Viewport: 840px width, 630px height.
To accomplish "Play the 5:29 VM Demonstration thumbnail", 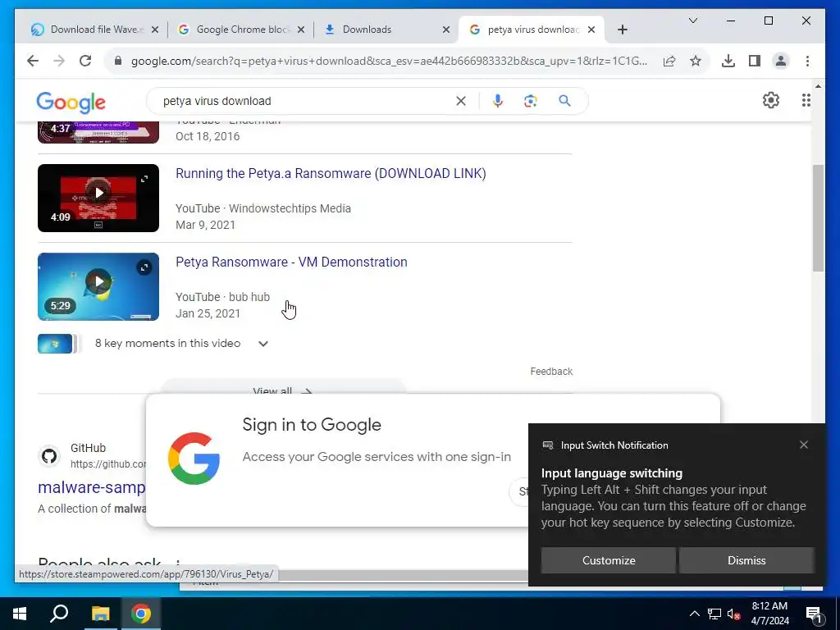I will pyautogui.click(x=98, y=286).
